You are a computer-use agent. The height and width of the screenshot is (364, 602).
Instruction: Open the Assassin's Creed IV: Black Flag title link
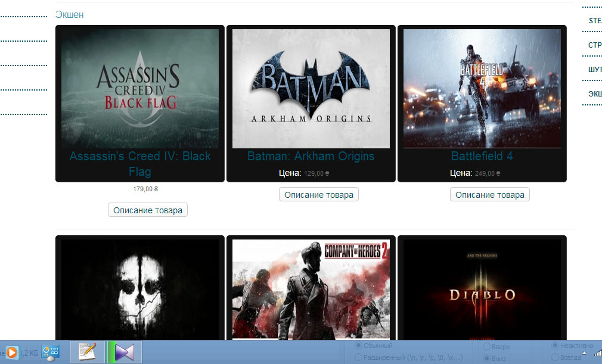(x=140, y=164)
